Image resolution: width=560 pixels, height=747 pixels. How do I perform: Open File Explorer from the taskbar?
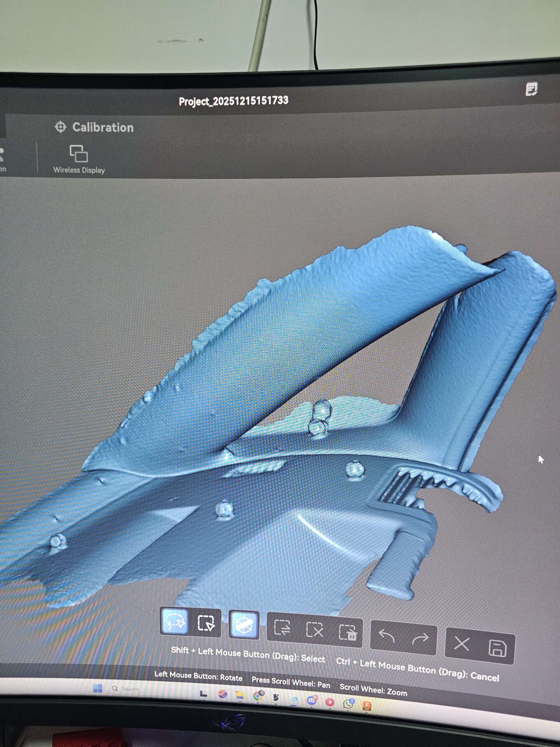240,695
